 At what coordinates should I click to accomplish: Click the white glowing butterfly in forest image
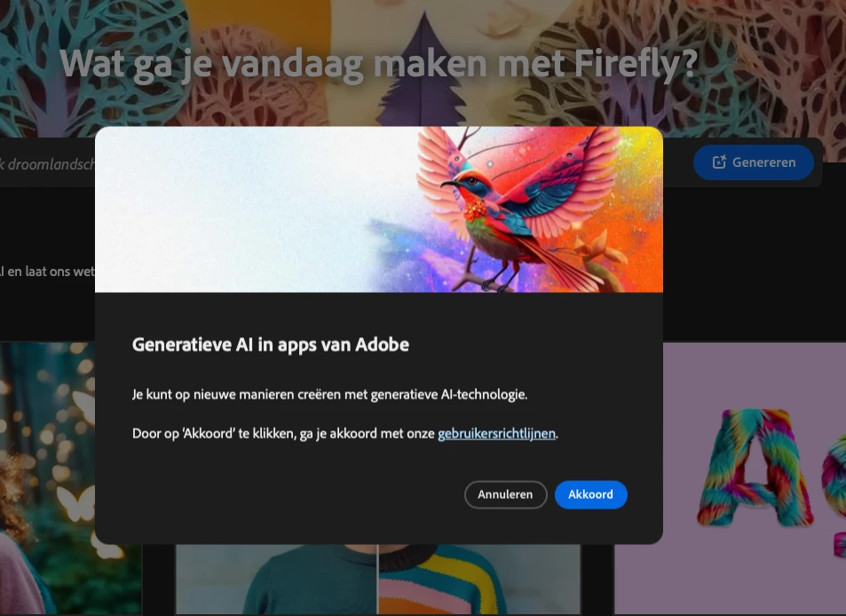77,502
